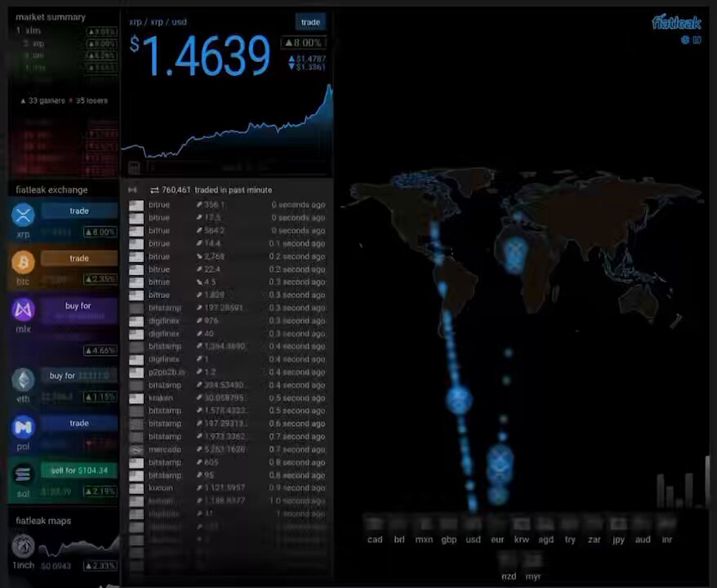This screenshot has height=588, width=717.
Task: Click the p2pb2b trade row
Action: tap(227, 372)
